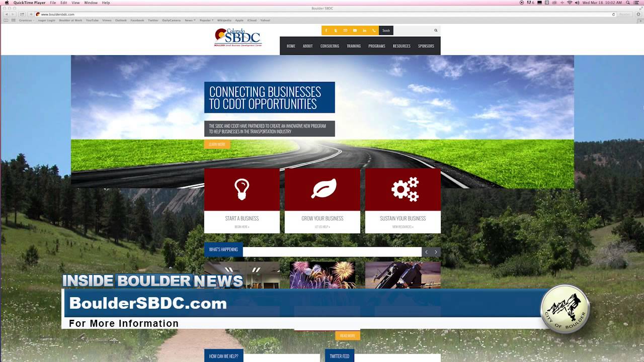The height and width of the screenshot is (362, 644).
Task: Open the office interior news thumbnail
Action: tap(242, 275)
